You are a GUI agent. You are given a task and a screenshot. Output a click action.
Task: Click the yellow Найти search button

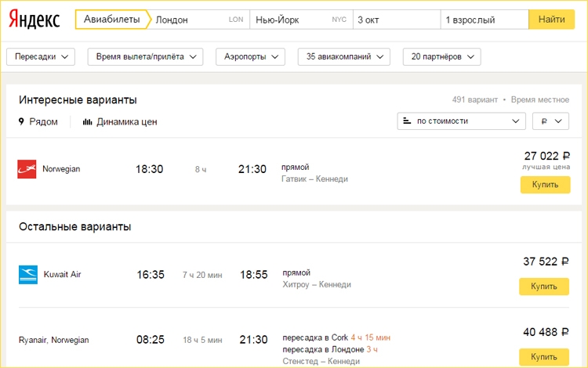552,20
